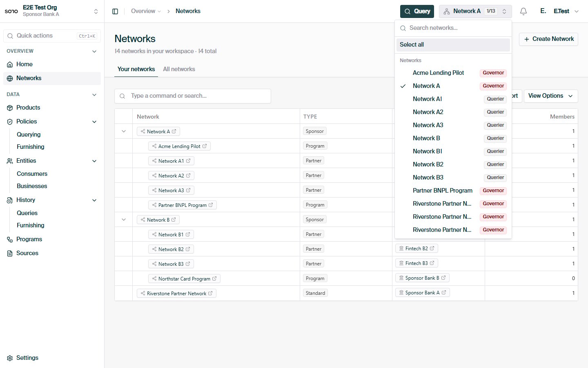Open Queries under History
The width and height of the screenshot is (588, 368).
tap(27, 213)
